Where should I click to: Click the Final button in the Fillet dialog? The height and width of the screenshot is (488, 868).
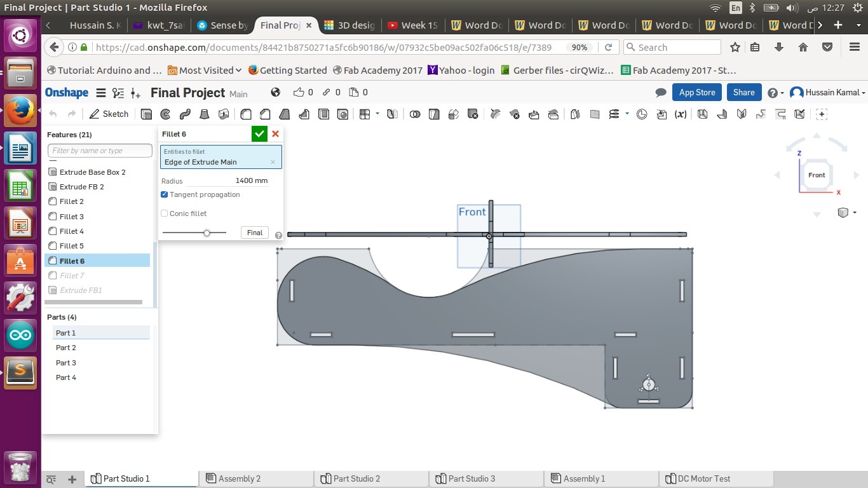pyautogui.click(x=255, y=233)
